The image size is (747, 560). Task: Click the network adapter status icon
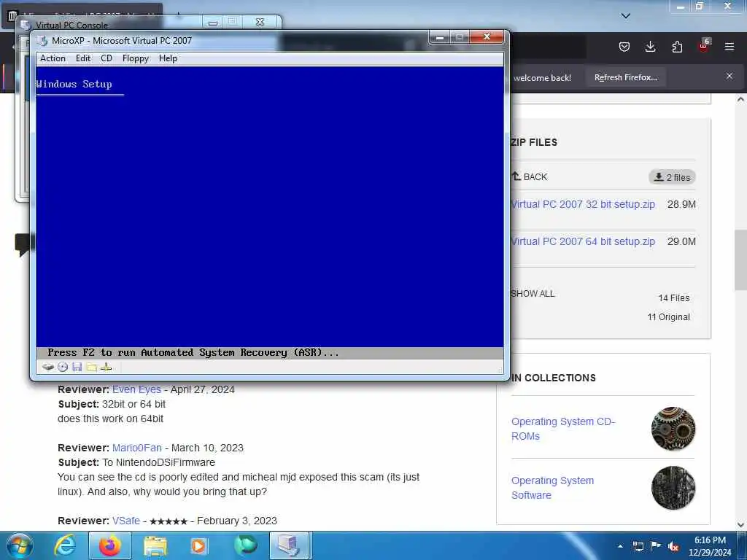pos(107,367)
